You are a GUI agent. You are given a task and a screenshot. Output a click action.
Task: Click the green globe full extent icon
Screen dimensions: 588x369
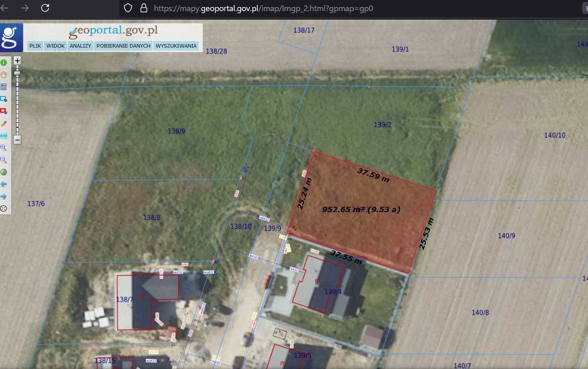click(x=4, y=172)
